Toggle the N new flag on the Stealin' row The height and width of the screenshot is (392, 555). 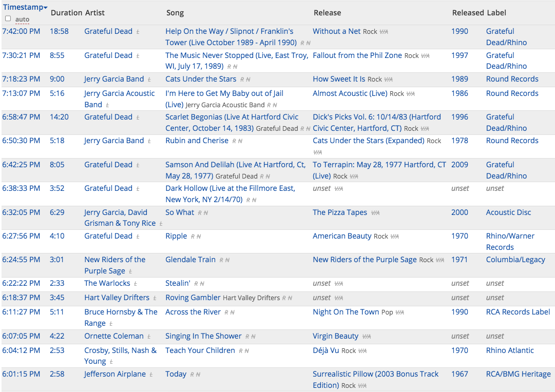pyautogui.click(x=202, y=284)
